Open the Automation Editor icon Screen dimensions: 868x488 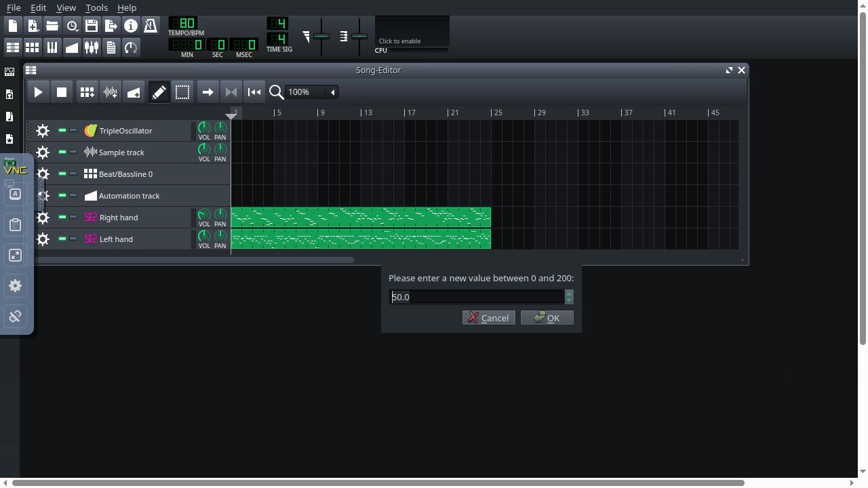click(72, 47)
